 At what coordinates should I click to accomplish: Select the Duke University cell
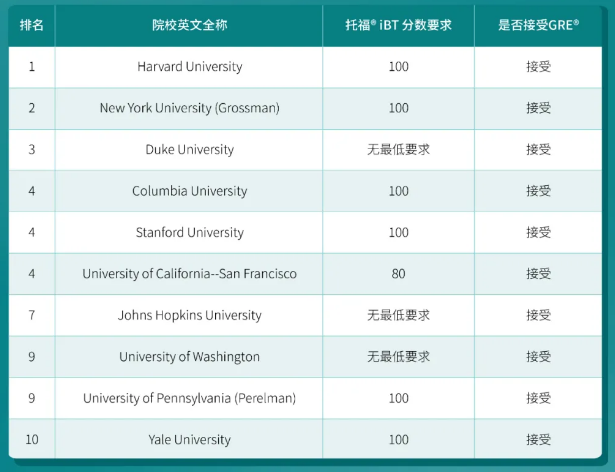pos(189,149)
